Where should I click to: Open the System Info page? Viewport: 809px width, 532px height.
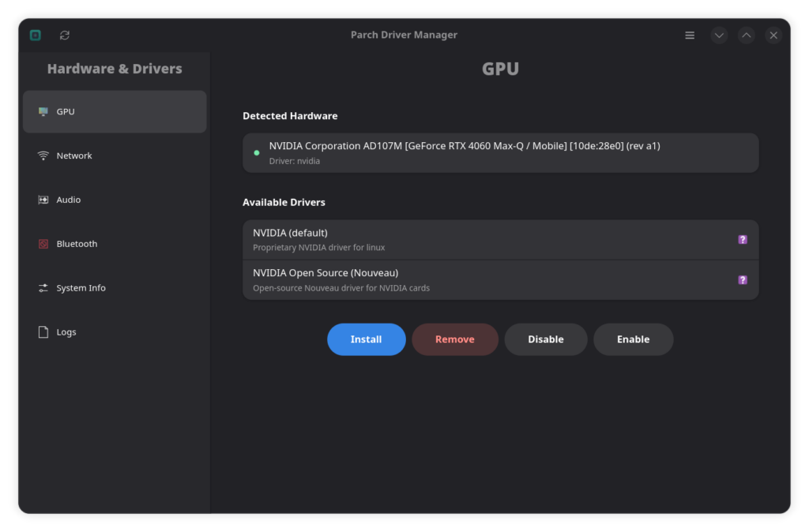coord(115,287)
